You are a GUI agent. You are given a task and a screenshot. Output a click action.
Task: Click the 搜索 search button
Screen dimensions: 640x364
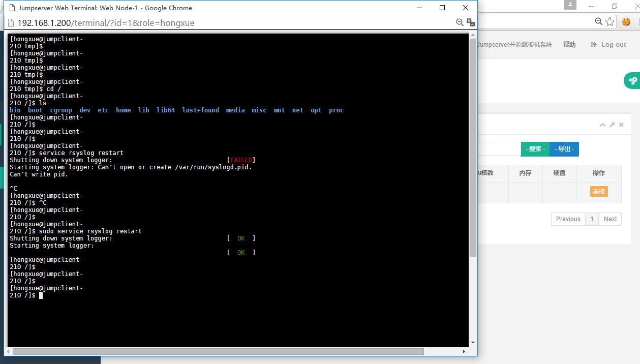tap(535, 149)
